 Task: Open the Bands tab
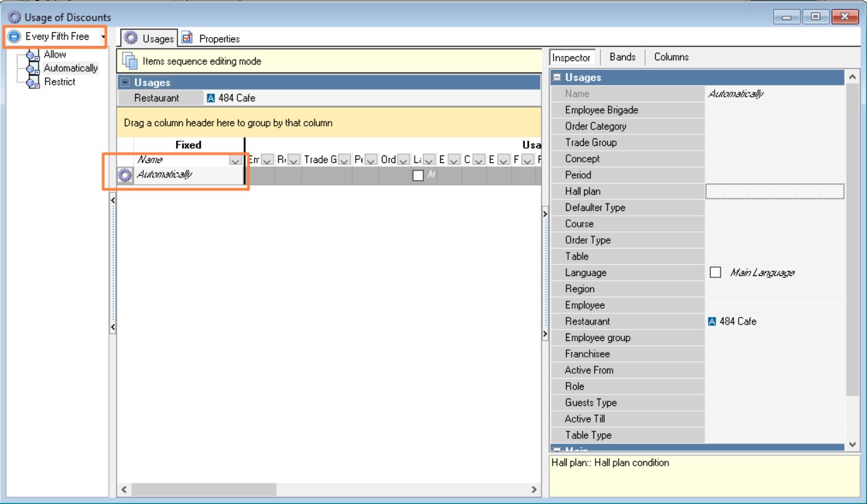click(622, 57)
